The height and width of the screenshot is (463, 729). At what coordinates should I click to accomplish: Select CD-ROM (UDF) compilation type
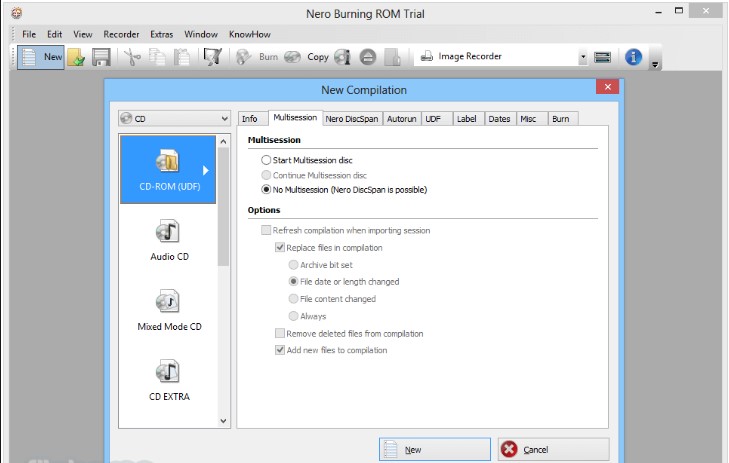(168, 169)
